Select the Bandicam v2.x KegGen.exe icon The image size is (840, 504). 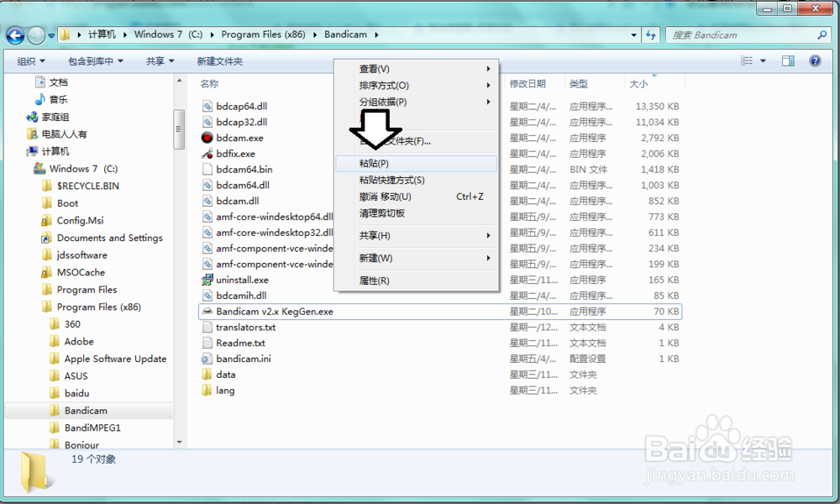point(207,311)
